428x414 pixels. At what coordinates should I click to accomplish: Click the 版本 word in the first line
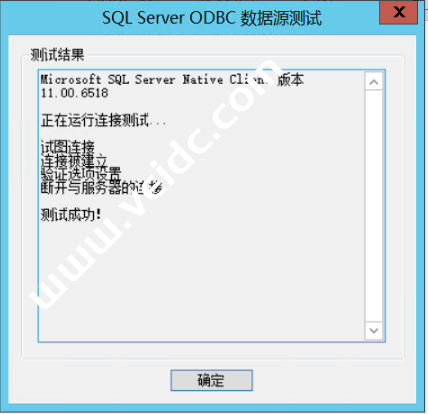point(290,80)
